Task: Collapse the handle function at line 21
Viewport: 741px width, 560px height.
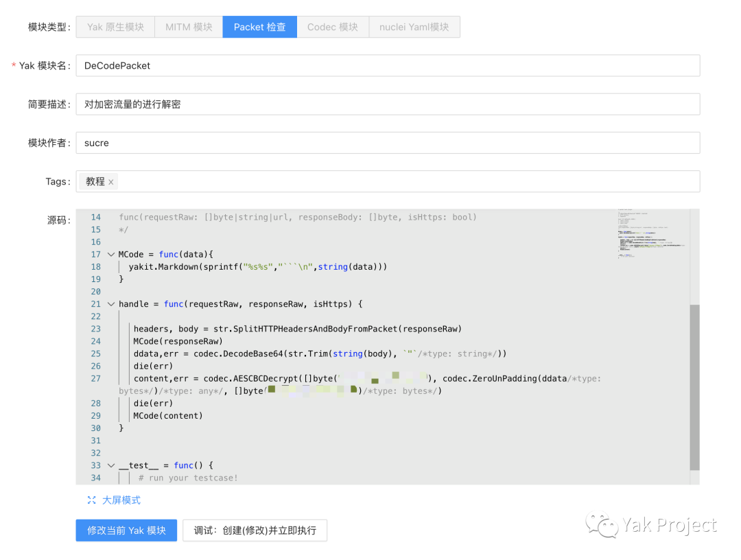Action: pos(111,304)
